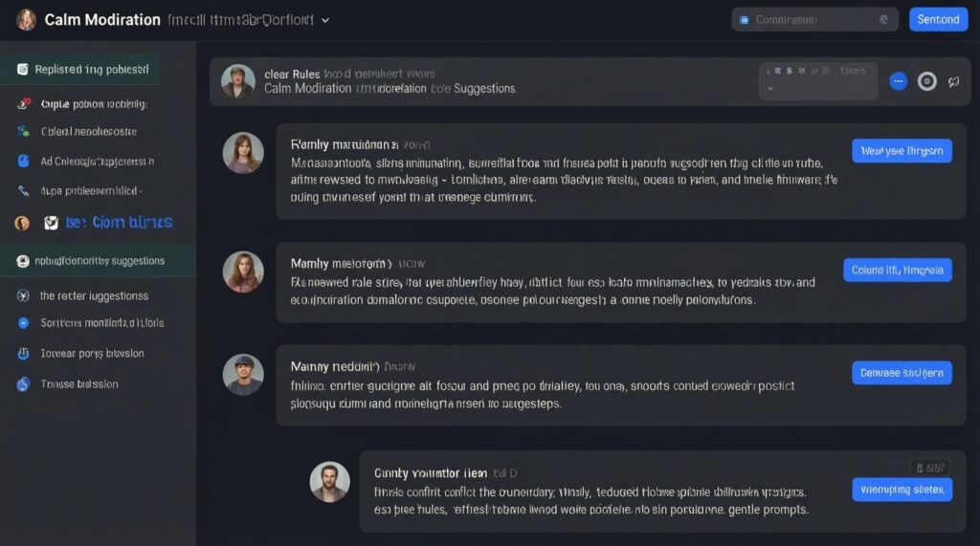Click the ring-shaped target icon in header

coord(926,81)
